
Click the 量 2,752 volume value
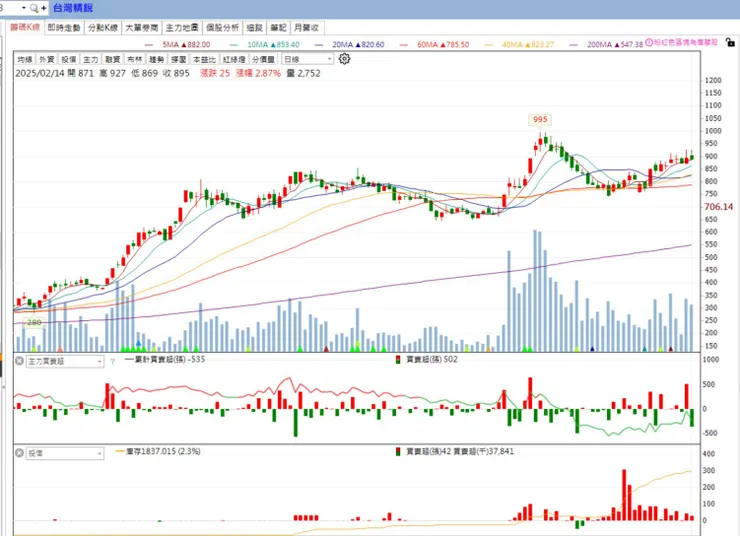[x=303, y=74]
